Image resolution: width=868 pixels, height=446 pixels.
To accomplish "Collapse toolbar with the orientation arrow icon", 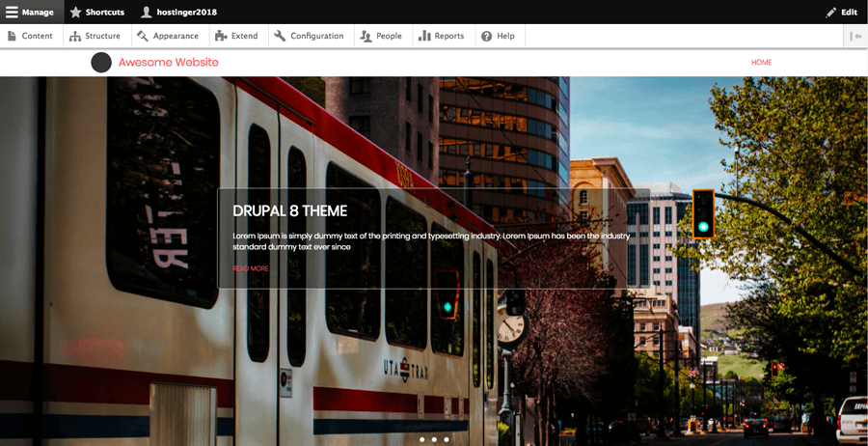I will (855, 36).
